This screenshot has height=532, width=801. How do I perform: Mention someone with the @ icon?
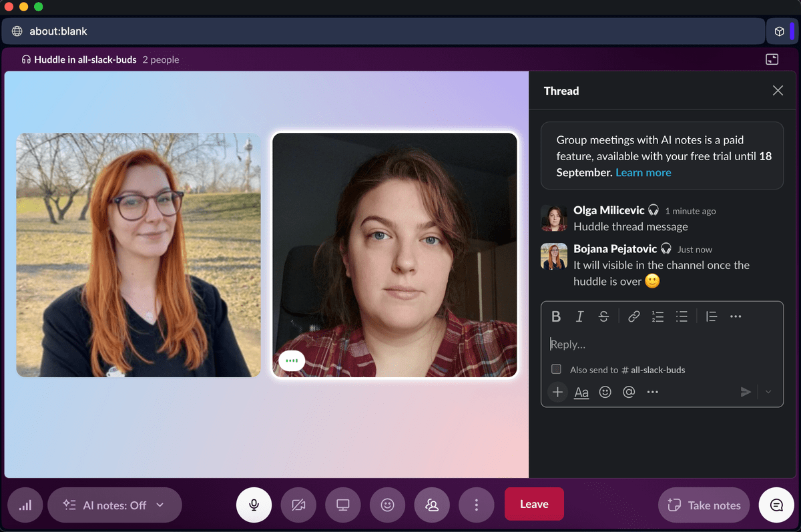pyautogui.click(x=629, y=392)
